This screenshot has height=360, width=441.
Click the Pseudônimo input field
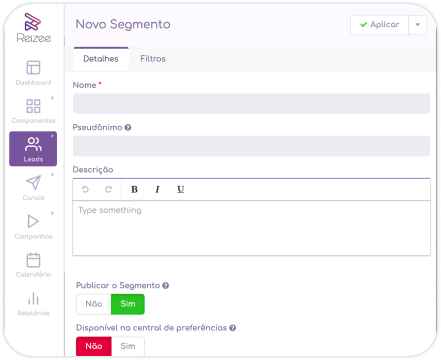251,146
